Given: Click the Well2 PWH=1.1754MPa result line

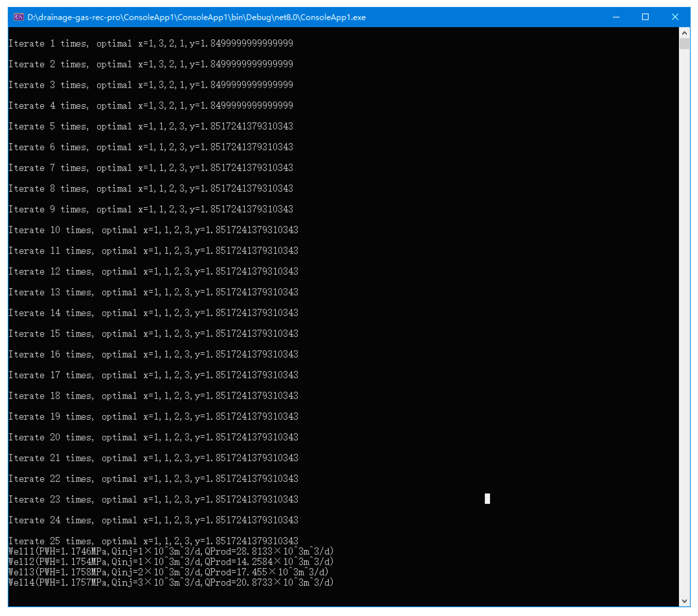Looking at the screenshot, I should coord(171,561).
